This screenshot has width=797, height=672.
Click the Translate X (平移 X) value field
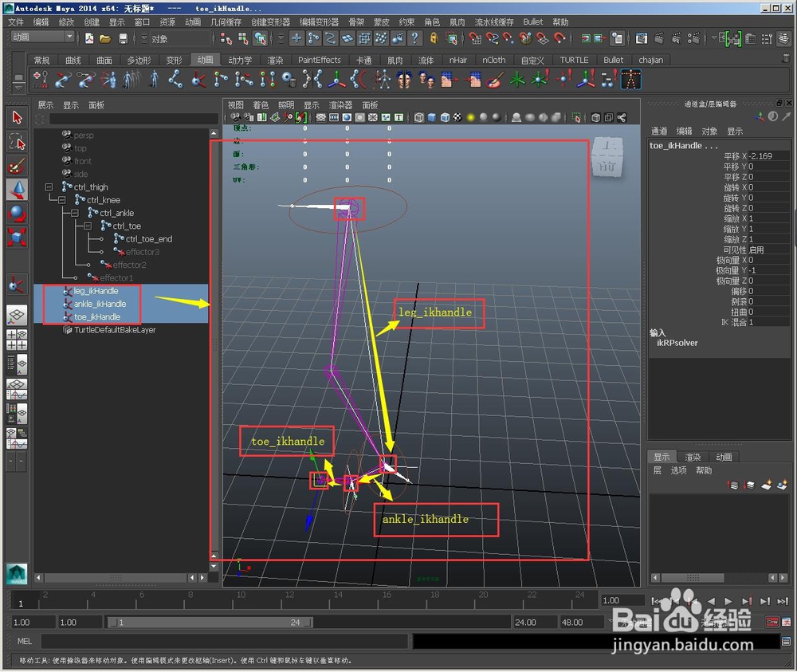pos(770,156)
